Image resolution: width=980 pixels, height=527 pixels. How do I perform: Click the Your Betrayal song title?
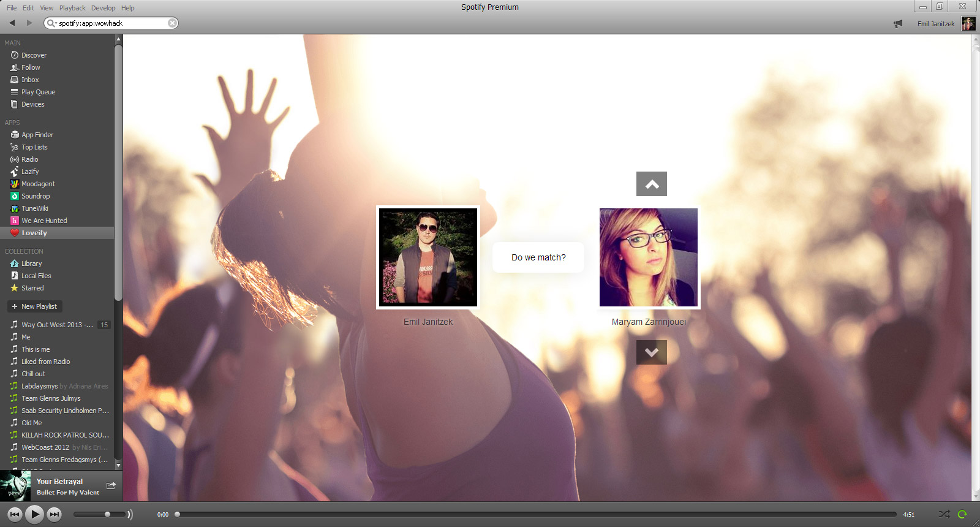pyautogui.click(x=59, y=482)
